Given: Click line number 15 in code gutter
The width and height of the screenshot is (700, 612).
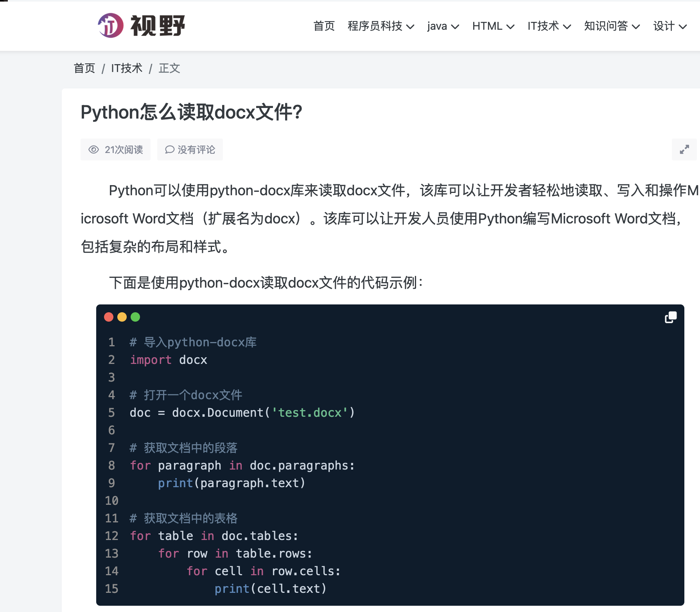Looking at the screenshot, I should [x=111, y=589].
